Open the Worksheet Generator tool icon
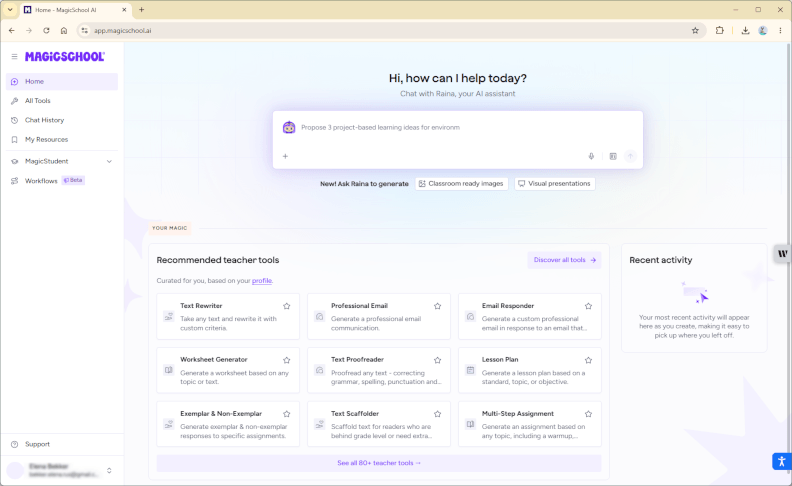792x486 pixels. click(169, 370)
